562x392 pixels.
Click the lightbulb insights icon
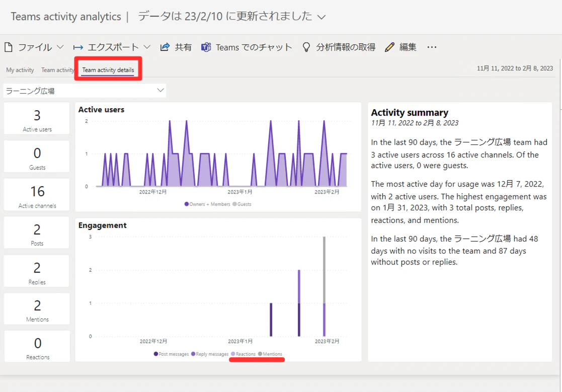[306, 47]
